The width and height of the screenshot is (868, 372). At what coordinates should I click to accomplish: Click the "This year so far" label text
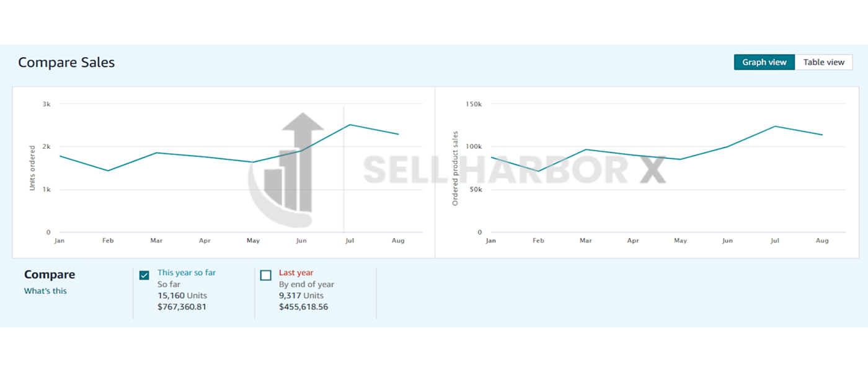click(x=187, y=273)
